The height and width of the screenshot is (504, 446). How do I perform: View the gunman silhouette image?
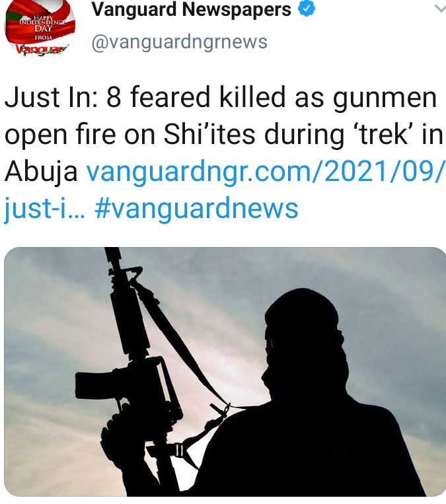pos(225,372)
